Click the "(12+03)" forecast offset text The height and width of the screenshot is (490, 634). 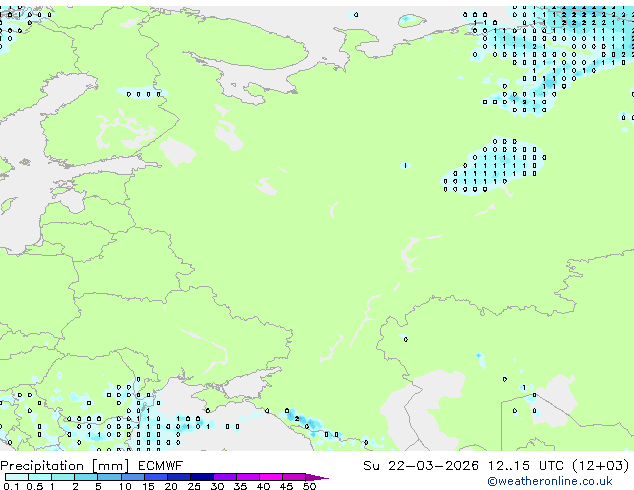[x=601, y=466]
